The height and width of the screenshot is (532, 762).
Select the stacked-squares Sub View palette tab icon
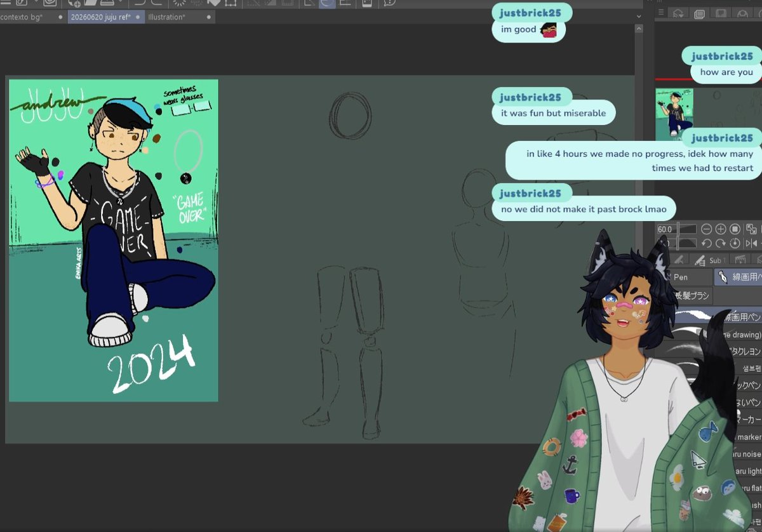coord(699,13)
